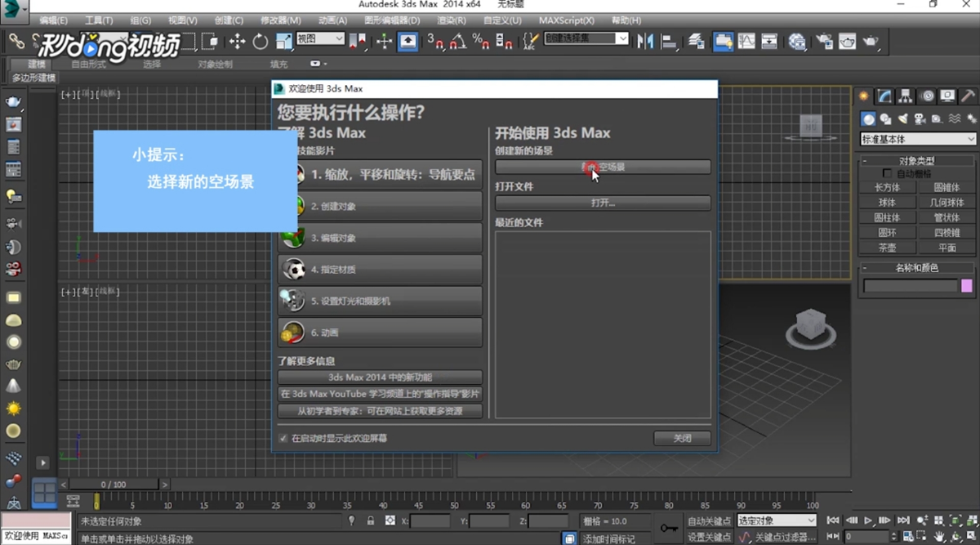Click the object name input field
This screenshot has height=545, width=980.
[x=910, y=286]
